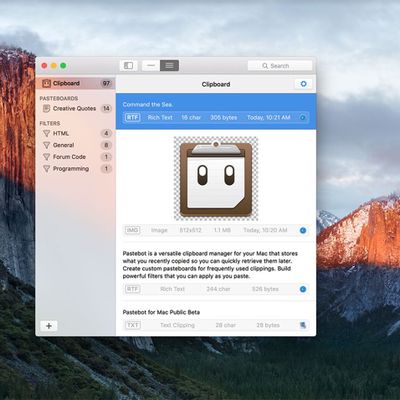This screenshot has height=400, width=400.
Task: Click the Programming filter funnel icon
Action: pyautogui.click(x=46, y=169)
